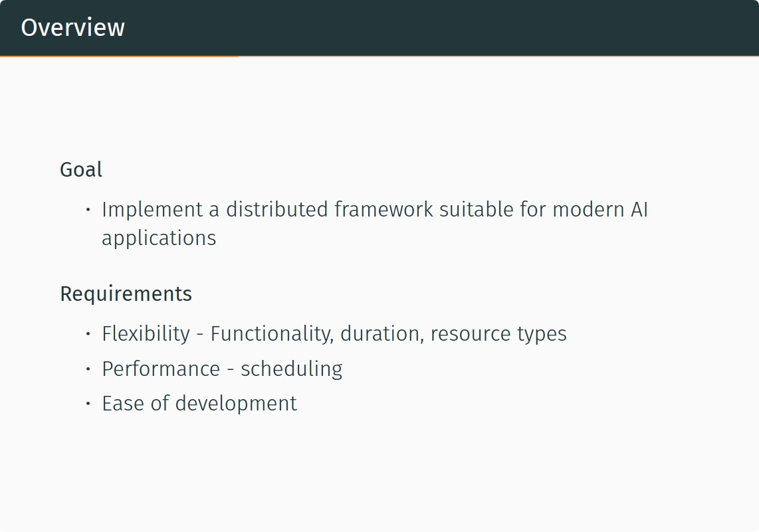
Task: Click the Requirements heading
Action: coord(126,294)
